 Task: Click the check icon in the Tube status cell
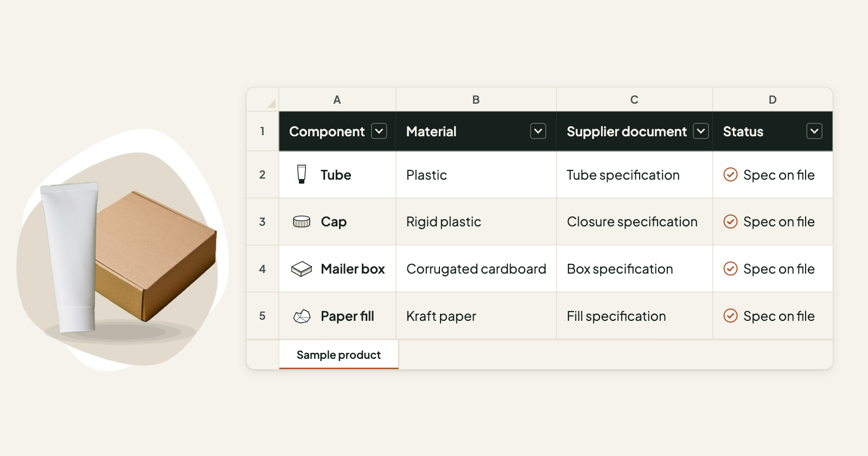click(731, 174)
